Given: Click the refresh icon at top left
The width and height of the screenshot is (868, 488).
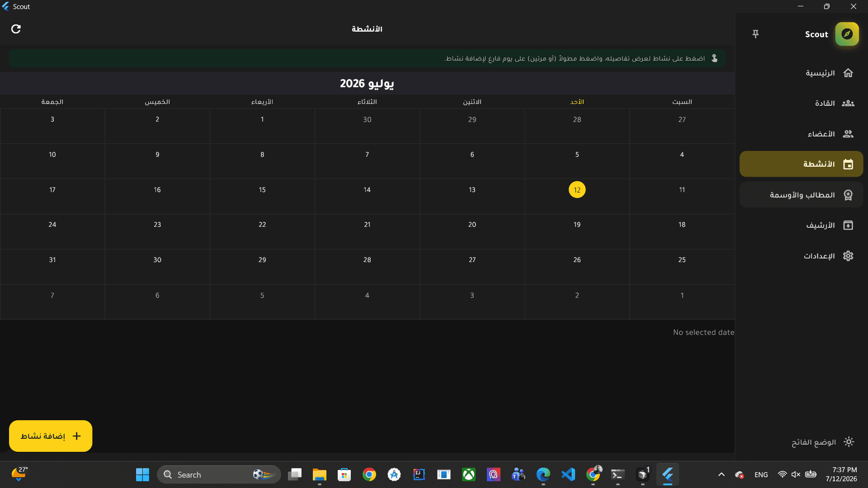Looking at the screenshot, I should click(16, 29).
